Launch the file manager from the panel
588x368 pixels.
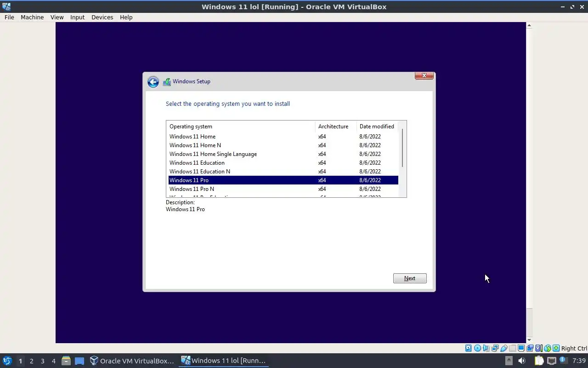tap(66, 361)
